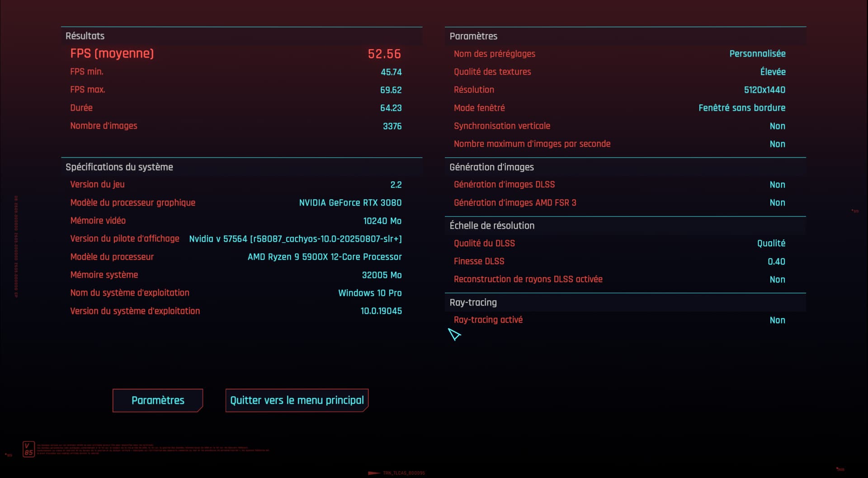The image size is (868, 478).
Task: Select the FPS max. value 69.62
Action: [x=391, y=90]
